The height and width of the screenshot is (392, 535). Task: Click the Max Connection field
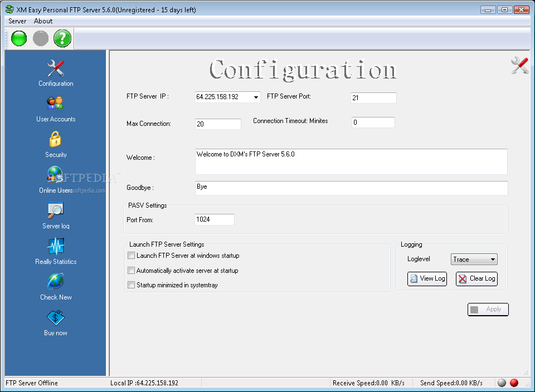coord(218,124)
